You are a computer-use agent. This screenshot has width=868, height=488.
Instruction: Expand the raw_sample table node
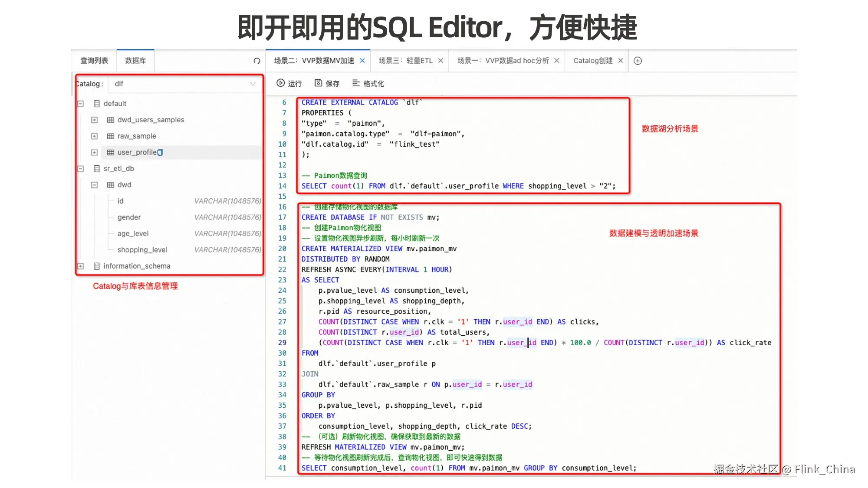pyautogui.click(x=94, y=136)
